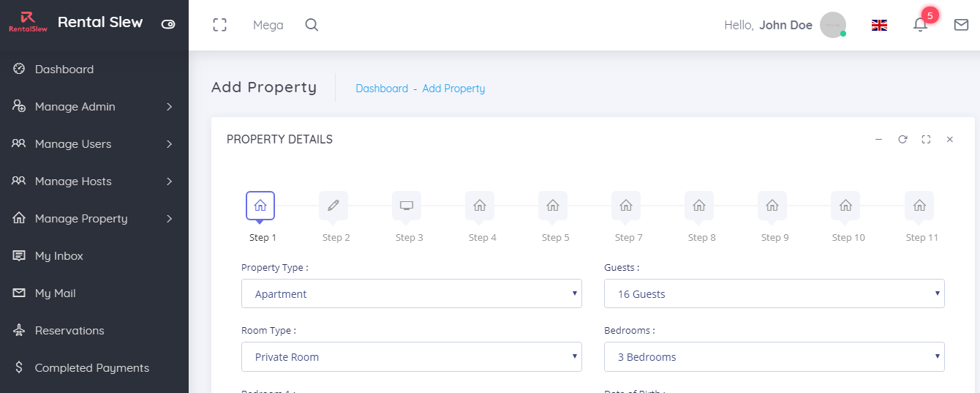
Task: Go to Step 3 monitor icon
Action: [407, 206]
